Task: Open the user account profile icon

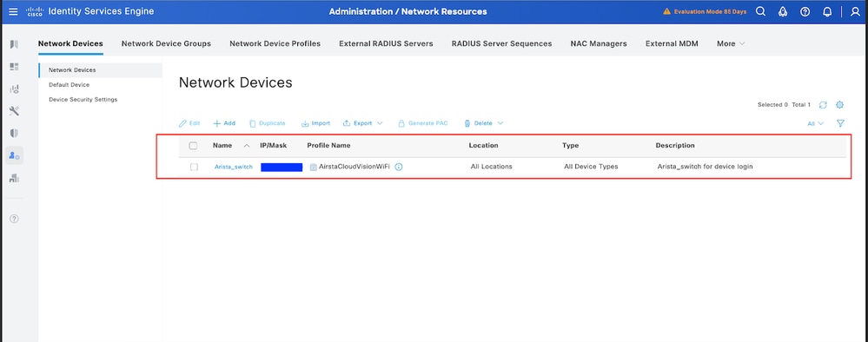Action: 855,11
